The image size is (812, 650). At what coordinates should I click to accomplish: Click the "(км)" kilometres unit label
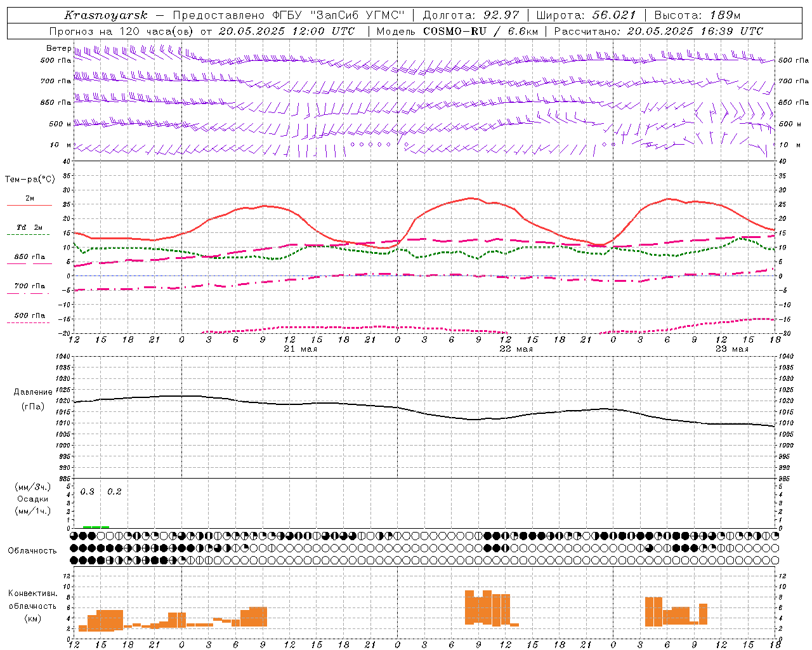[32, 618]
